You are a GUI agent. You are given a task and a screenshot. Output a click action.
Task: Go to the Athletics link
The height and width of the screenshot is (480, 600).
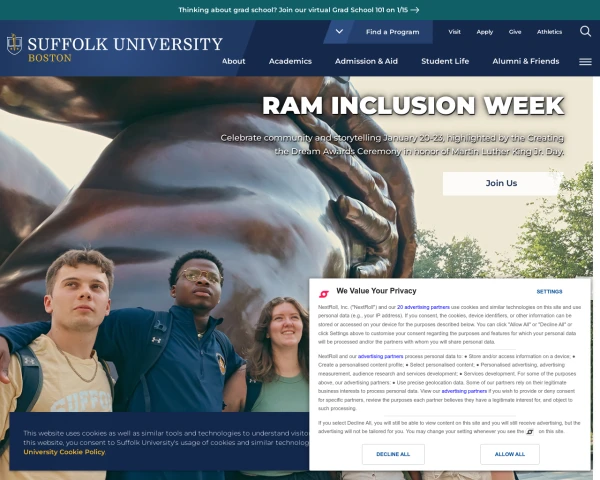pyautogui.click(x=549, y=32)
